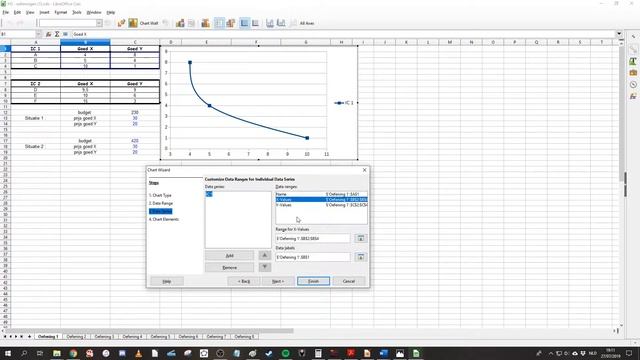Open the Help menu in menu bar

111,12
